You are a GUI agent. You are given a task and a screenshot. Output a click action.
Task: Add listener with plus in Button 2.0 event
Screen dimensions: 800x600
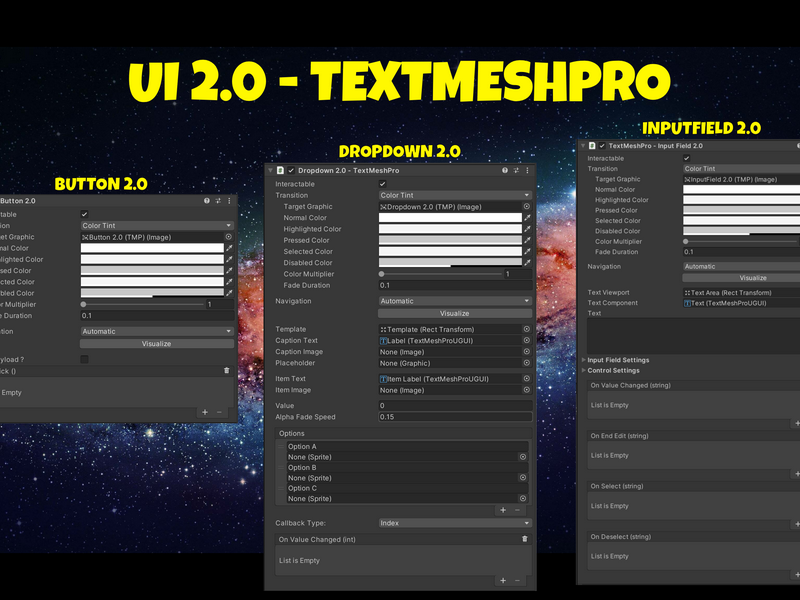pyautogui.click(x=205, y=412)
